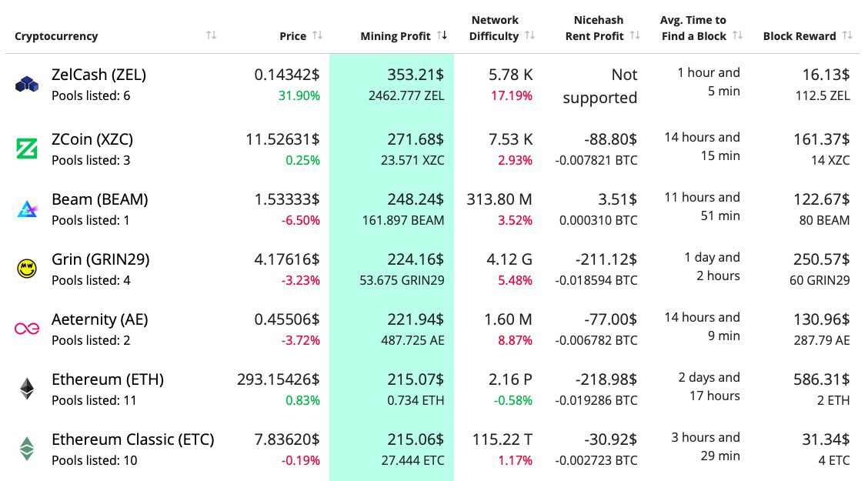
Task: Sort by Network Difficulty arrows
Action: point(530,35)
